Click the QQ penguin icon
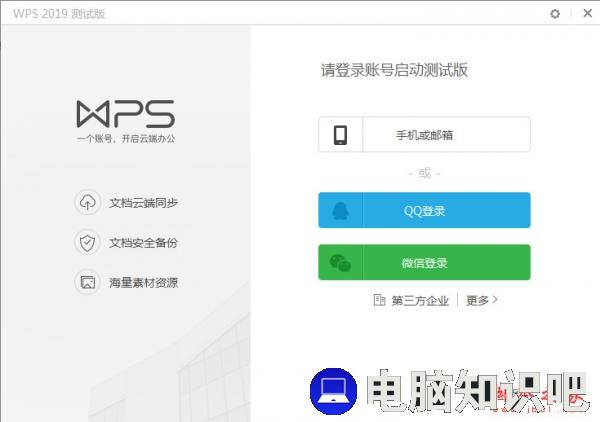Viewport: 600px width, 422px height. click(340, 210)
